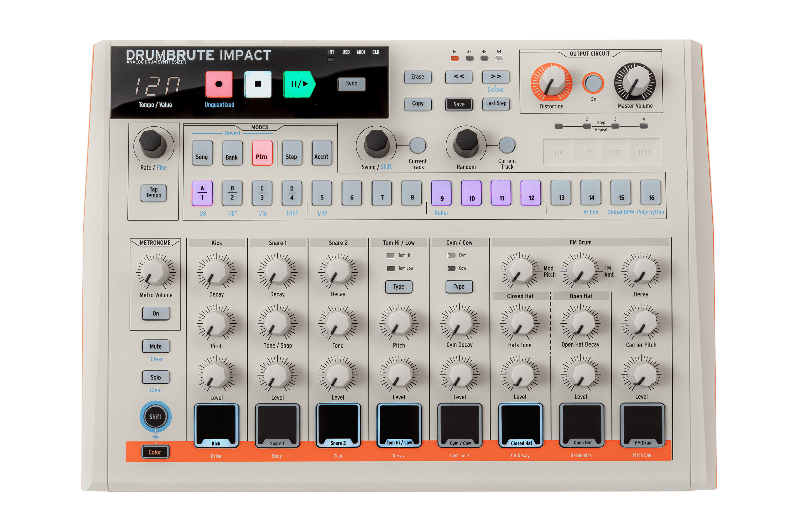
Task: Click the Color button
Action: [x=155, y=452]
